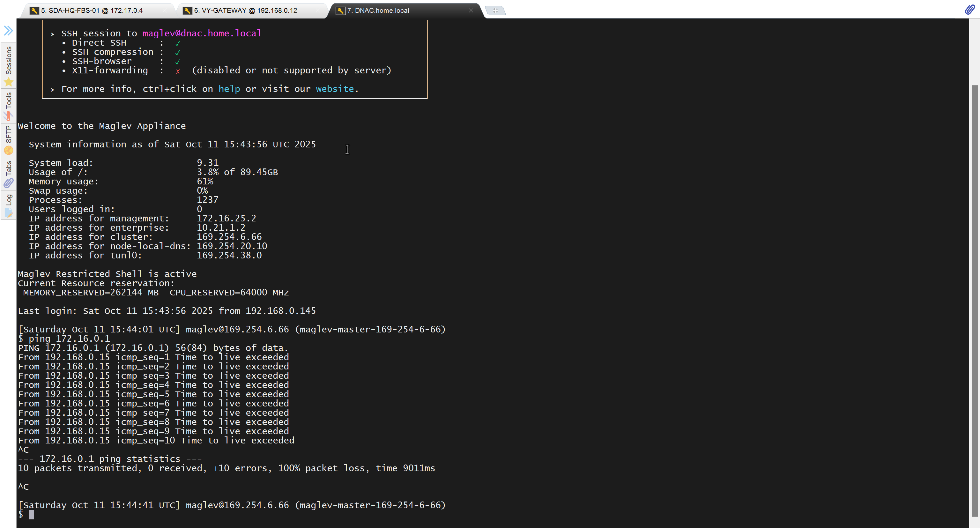Viewport: 980px width, 528px height.
Task: Click at the terminal prompt cursor
Action: (x=31, y=515)
